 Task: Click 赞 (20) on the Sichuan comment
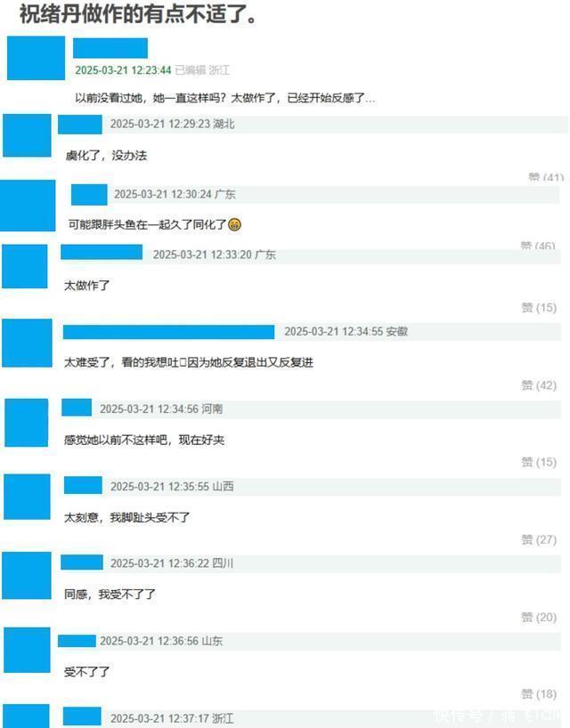point(539,617)
